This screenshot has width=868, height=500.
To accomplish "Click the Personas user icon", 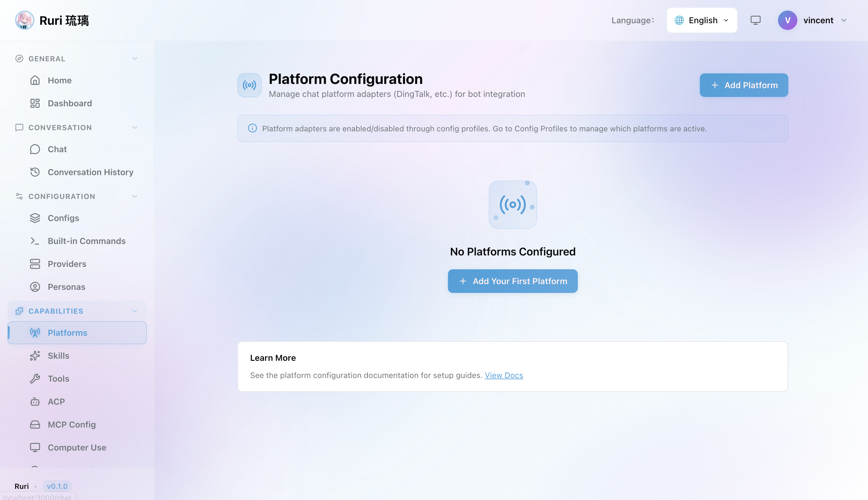I will click(35, 287).
